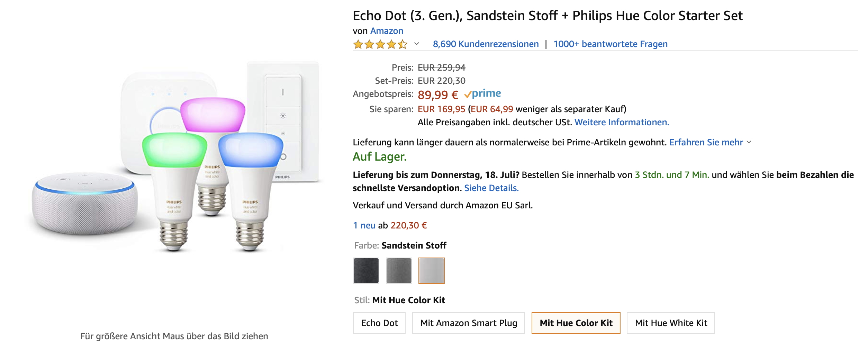
Task: View the 1 neu offer link
Action: (x=364, y=226)
